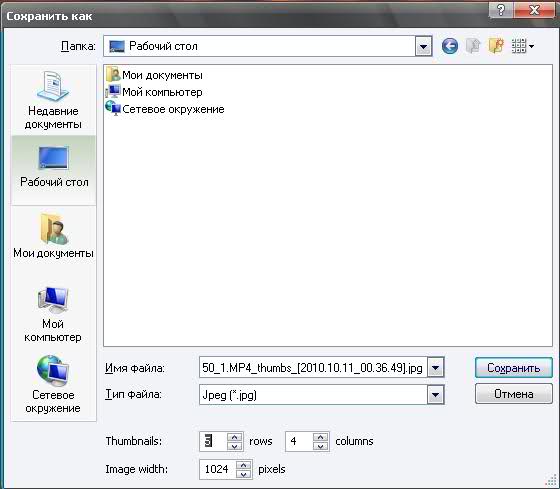Expand the Имя файла dropdown arrow
Image resolution: width=560 pixels, height=489 pixels.
pos(436,368)
